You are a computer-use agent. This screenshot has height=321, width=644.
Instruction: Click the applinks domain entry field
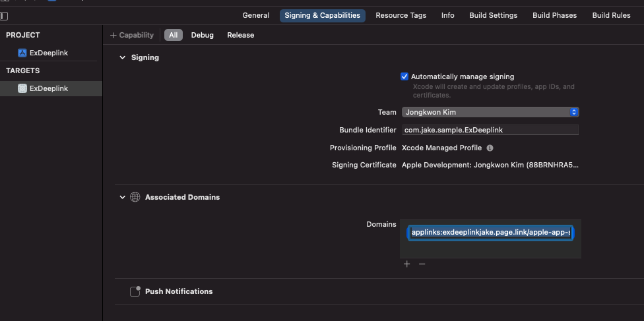[x=490, y=233]
